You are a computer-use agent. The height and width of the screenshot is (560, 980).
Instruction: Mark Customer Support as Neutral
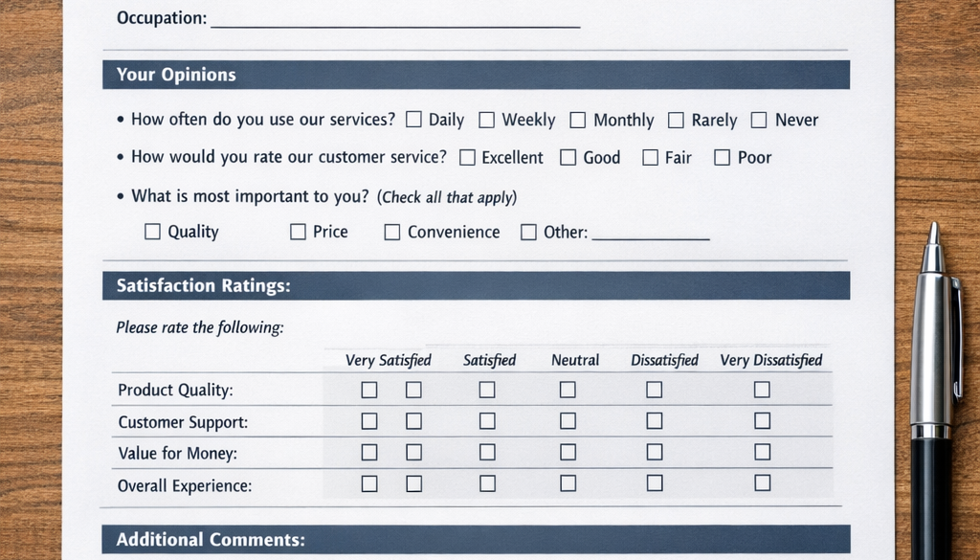568,420
